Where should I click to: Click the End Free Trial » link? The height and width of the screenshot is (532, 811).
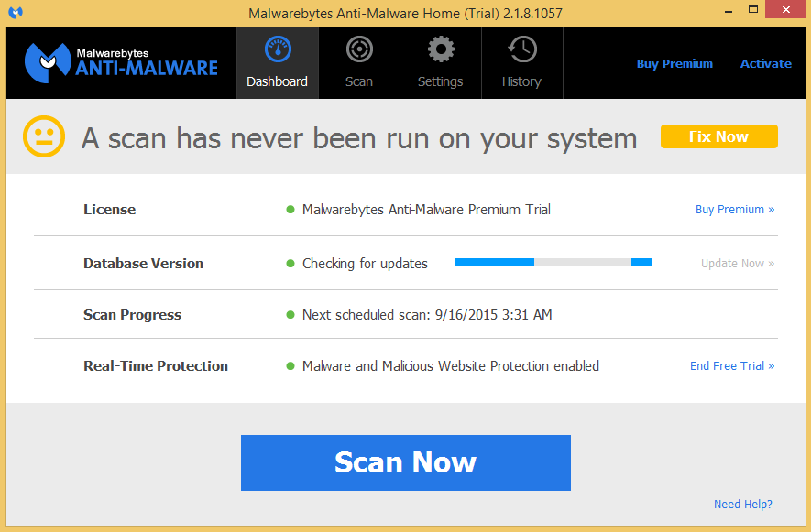click(732, 366)
